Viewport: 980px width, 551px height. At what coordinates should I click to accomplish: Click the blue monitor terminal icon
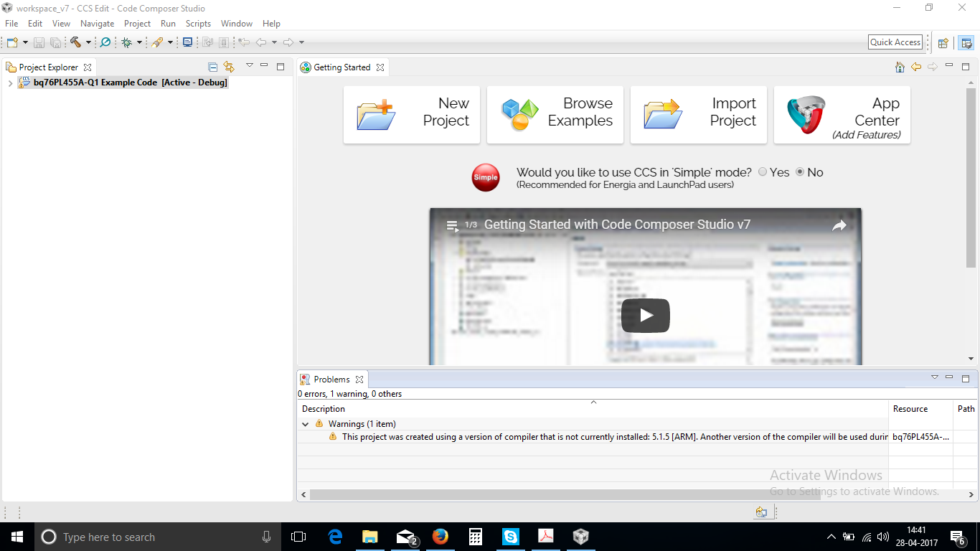[187, 42]
